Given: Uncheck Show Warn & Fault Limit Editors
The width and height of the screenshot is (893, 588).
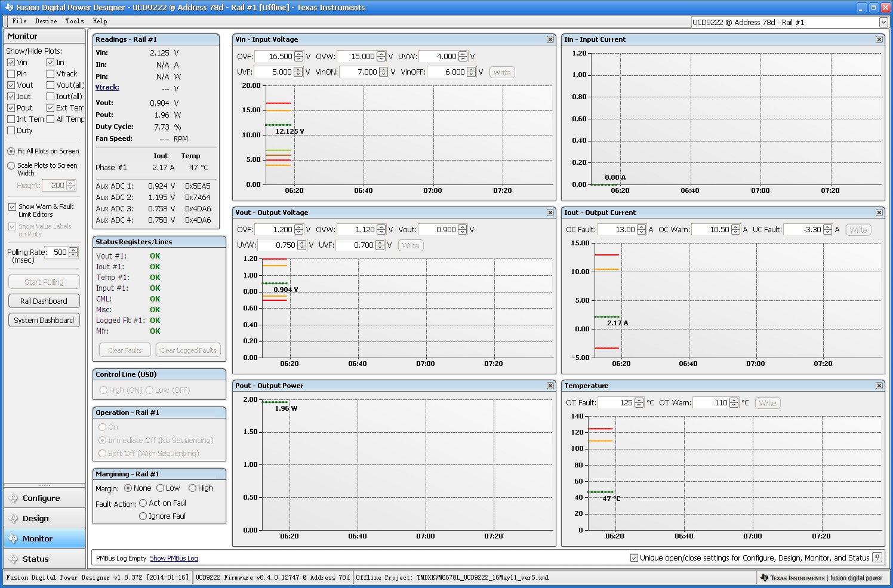Looking at the screenshot, I should pos(12,207).
